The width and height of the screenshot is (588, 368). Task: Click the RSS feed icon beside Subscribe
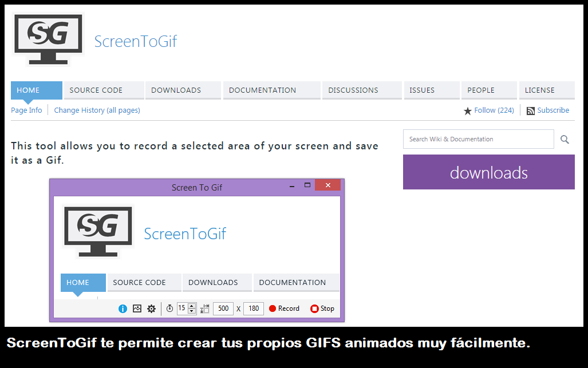click(x=530, y=110)
